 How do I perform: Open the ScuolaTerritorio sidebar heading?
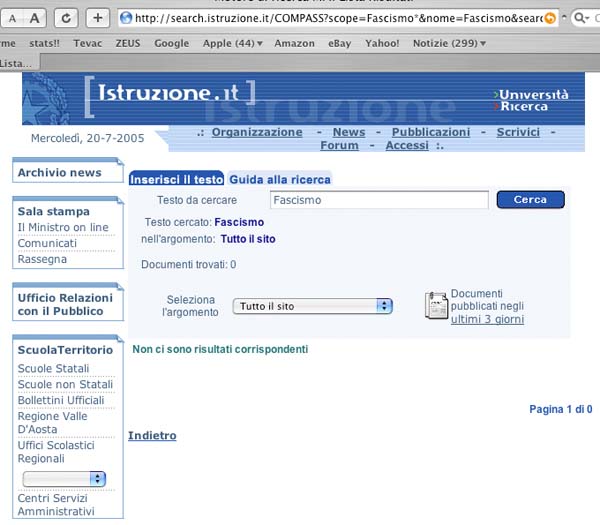[65, 350]
